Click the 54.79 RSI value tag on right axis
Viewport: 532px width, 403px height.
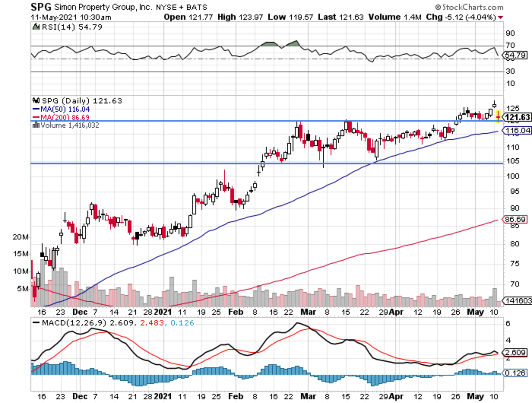click(x=516, y=56)
